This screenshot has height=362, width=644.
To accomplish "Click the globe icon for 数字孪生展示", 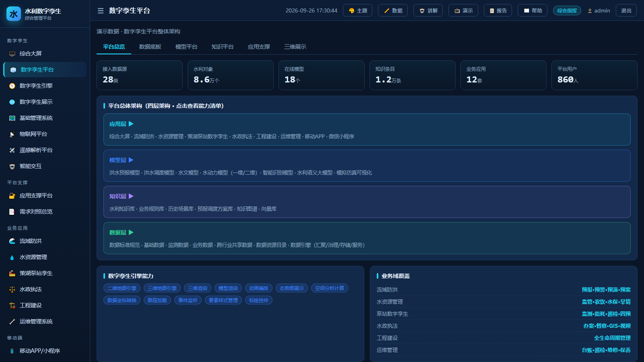I will 12,102.
